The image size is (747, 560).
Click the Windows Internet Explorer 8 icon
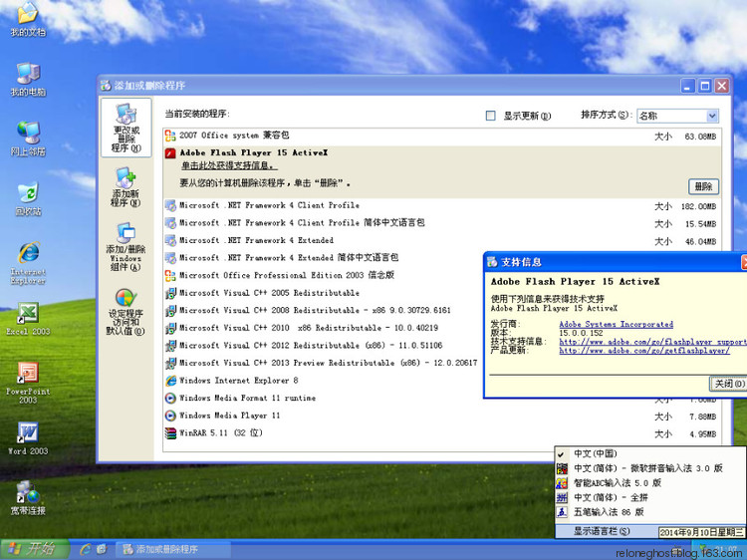tap(170, 381)
